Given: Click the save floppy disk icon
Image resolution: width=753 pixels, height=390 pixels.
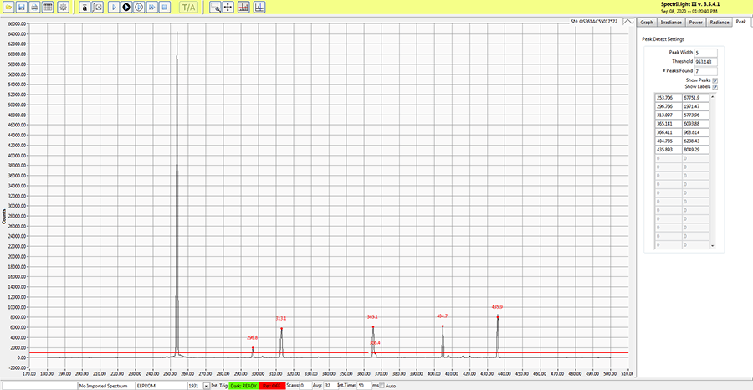Looking at the screenshot, I should (22, 7).
